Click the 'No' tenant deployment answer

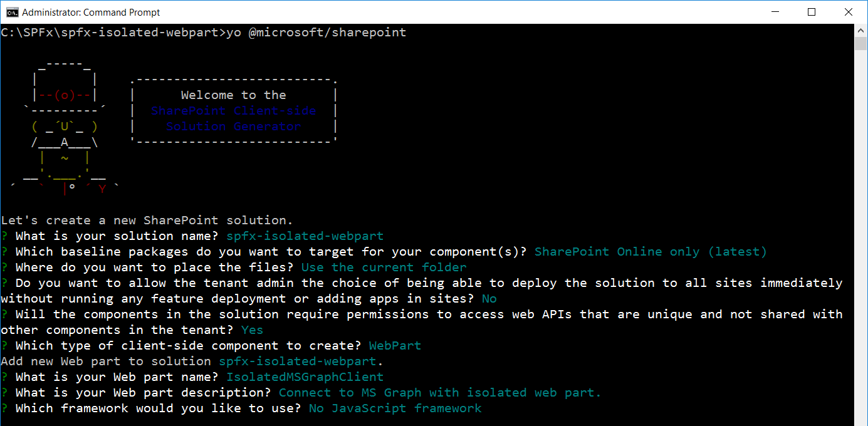[x=489, y=299]
